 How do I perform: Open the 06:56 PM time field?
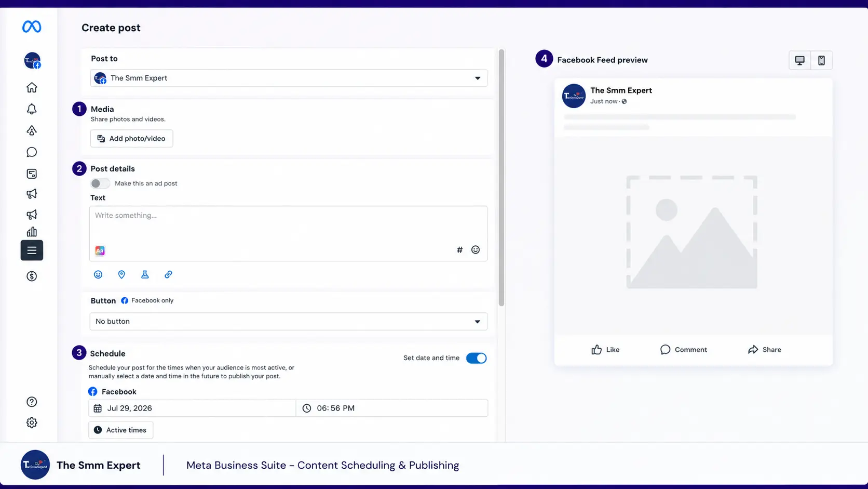(392, 408)
